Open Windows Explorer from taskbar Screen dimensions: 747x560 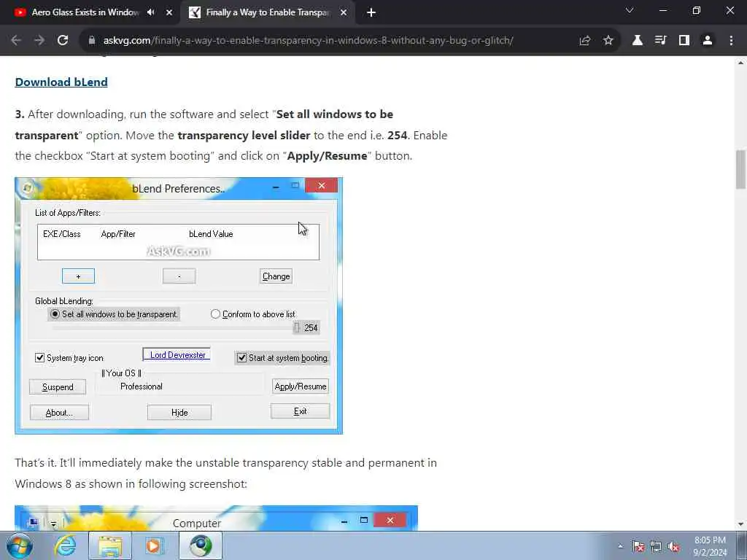(x=110, y=545)
